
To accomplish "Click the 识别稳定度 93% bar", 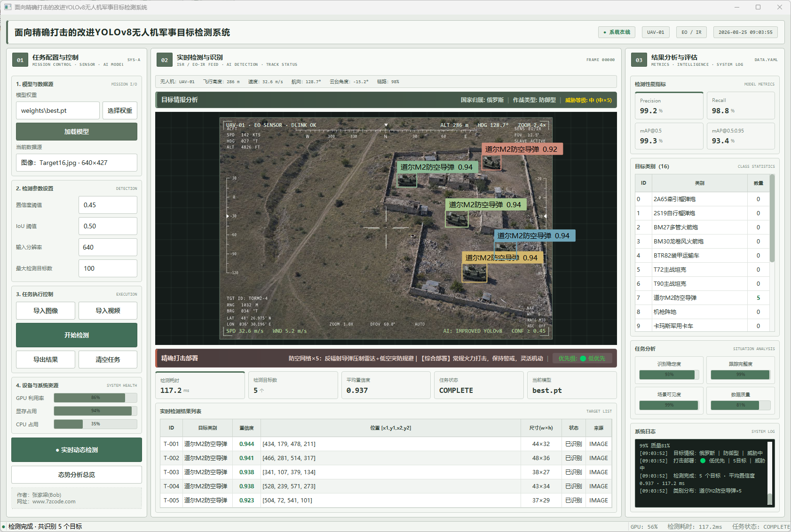I will [669, 375].
